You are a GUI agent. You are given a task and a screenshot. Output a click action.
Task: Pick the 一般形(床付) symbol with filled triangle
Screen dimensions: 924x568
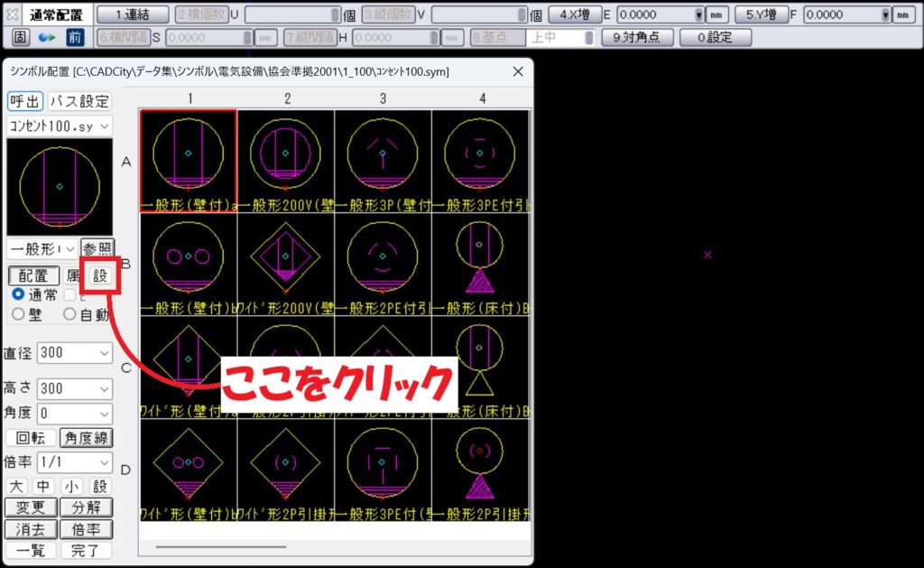point(480,264)
